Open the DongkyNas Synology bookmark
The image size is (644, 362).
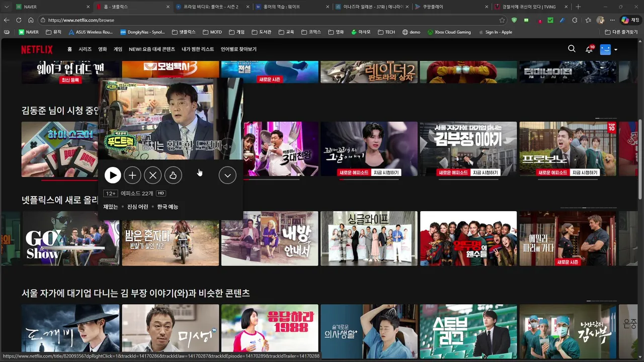click(143, 32)
